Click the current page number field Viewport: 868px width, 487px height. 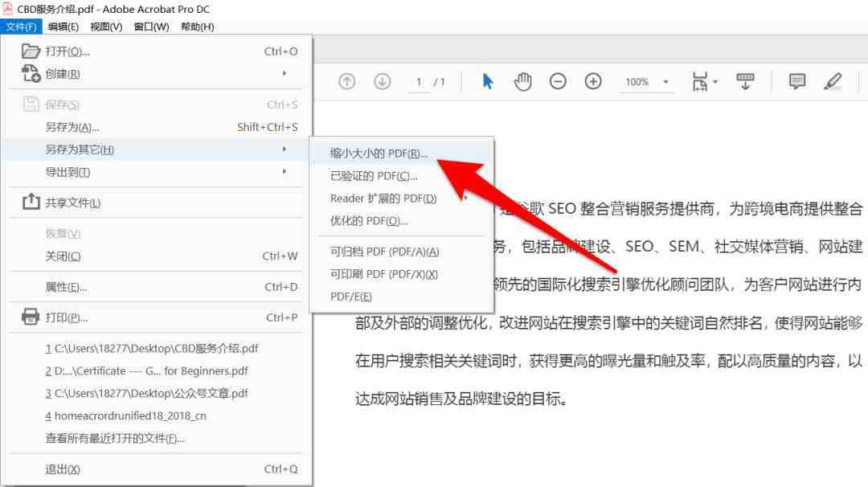(x=419, y=82)
